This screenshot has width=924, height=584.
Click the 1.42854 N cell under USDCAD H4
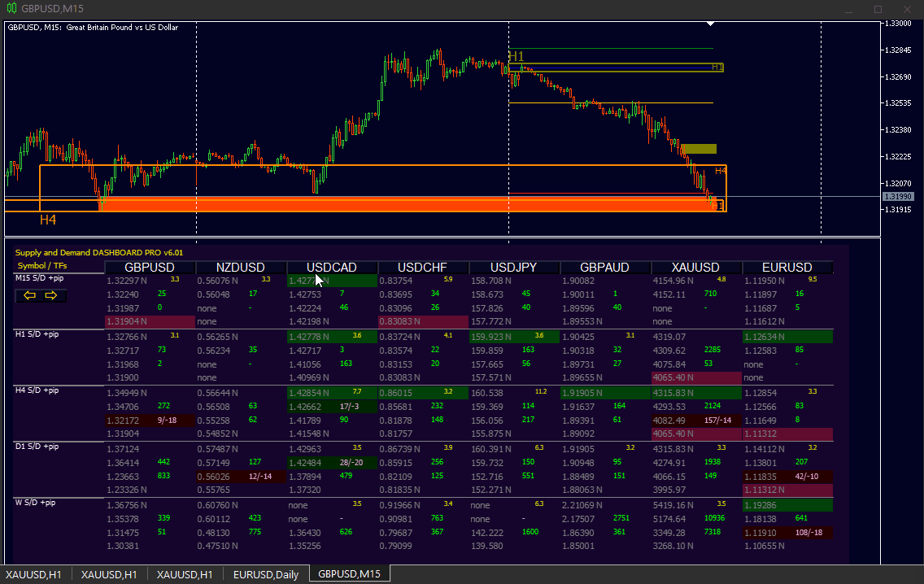tap(332, 393)
